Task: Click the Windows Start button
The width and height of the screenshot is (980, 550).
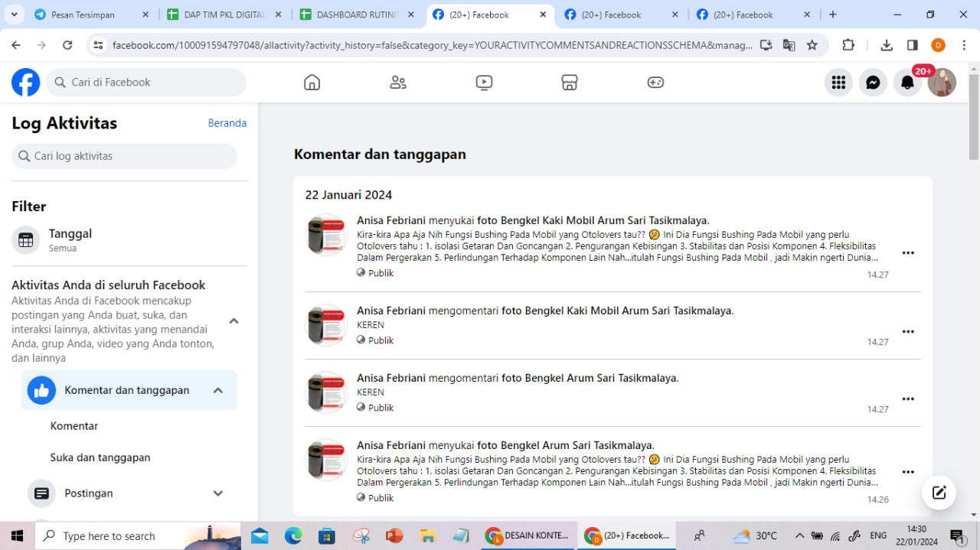Action: (17, 535)
